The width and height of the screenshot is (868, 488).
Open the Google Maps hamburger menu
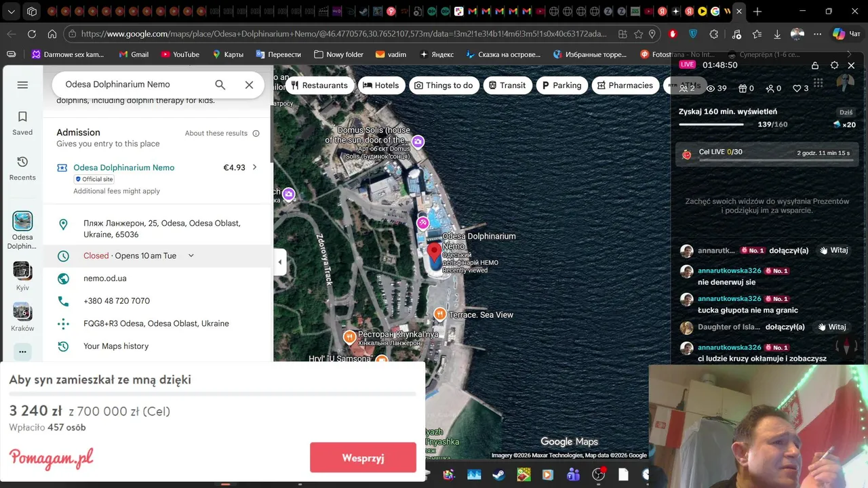click(x=22, y=85)
